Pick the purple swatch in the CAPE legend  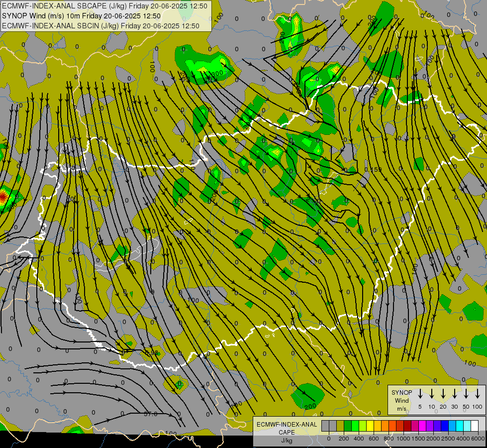(x=430, y=426)
